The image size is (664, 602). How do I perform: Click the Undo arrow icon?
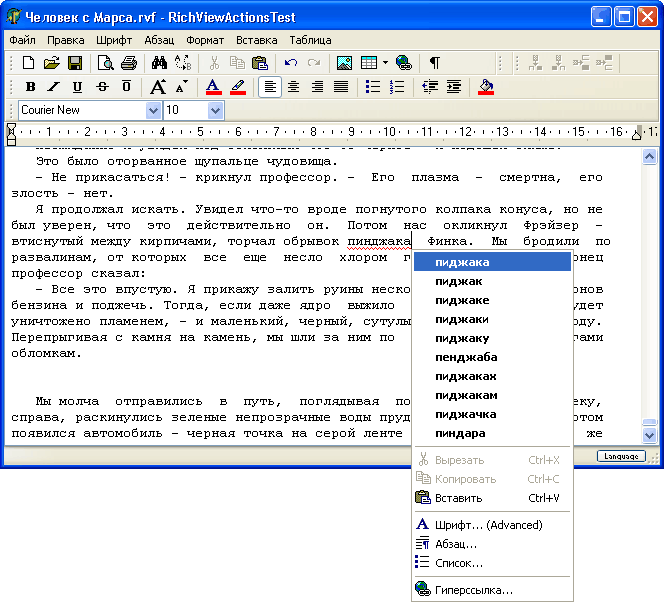(291, 63)
